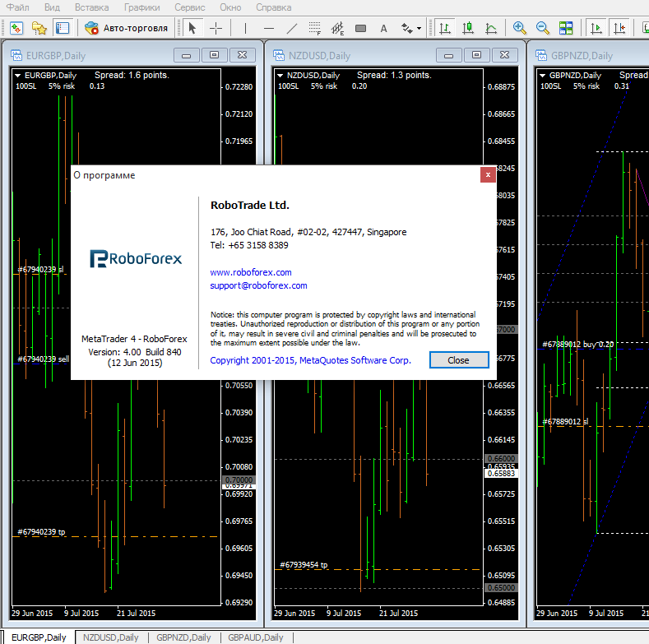Viewport: 649px width, 644px height.
Task: Select the Trendline drawing tool
Action: 292,28
